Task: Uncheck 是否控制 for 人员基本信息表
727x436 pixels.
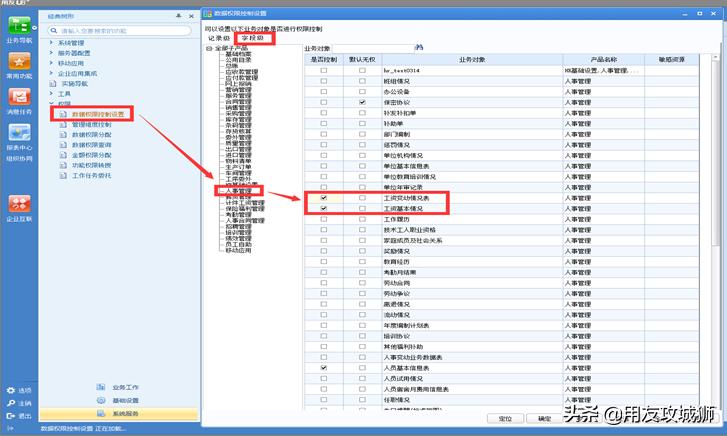Action: coord(324,368)
